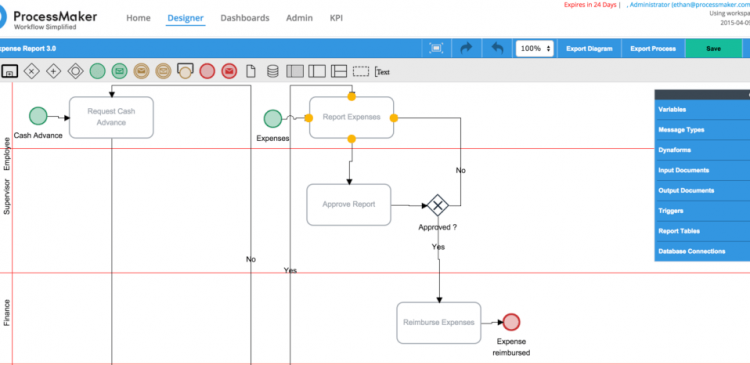Pick the parallel gateway (+) tool

[53, 72]
